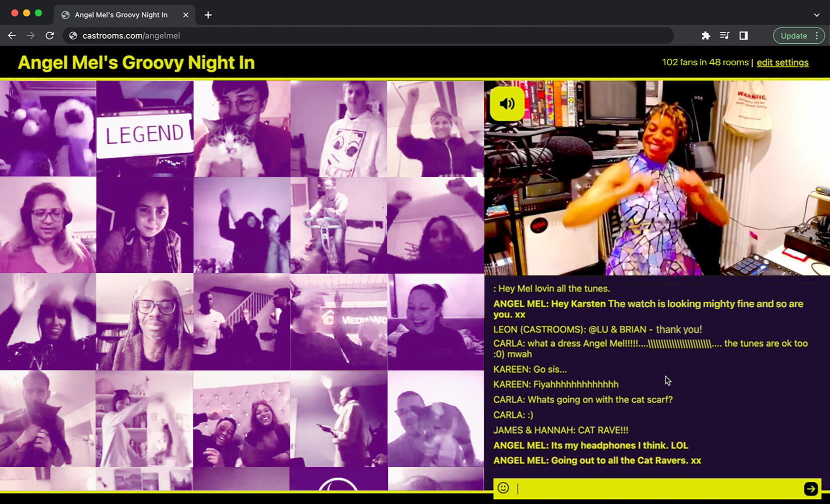Image resolution: width=830 pixels, height=504 pixels.
Task: Go back in browser history
Action: [12, 36]
